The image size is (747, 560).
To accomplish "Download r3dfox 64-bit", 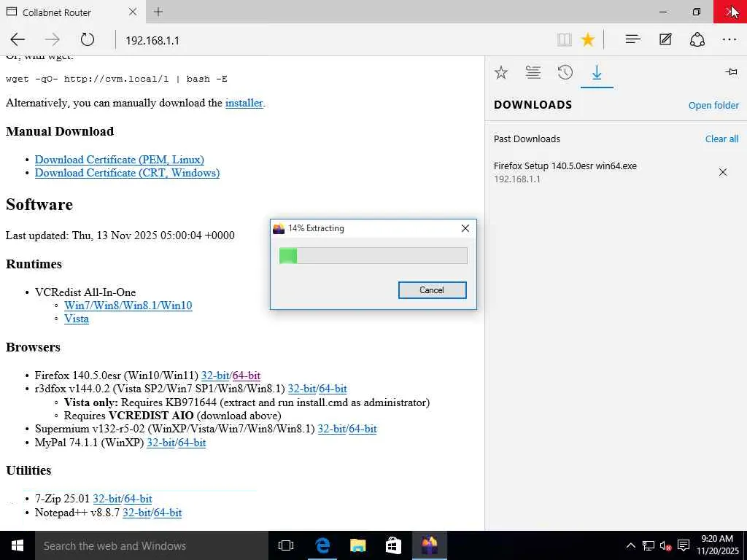I will (x=333, y=389).
